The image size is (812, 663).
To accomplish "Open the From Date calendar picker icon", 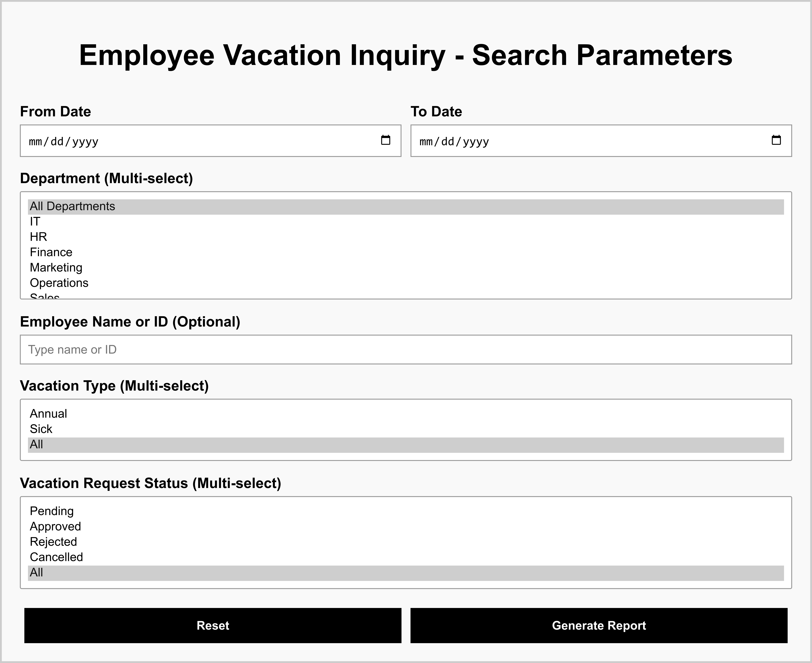I will (x=385, y=140).
